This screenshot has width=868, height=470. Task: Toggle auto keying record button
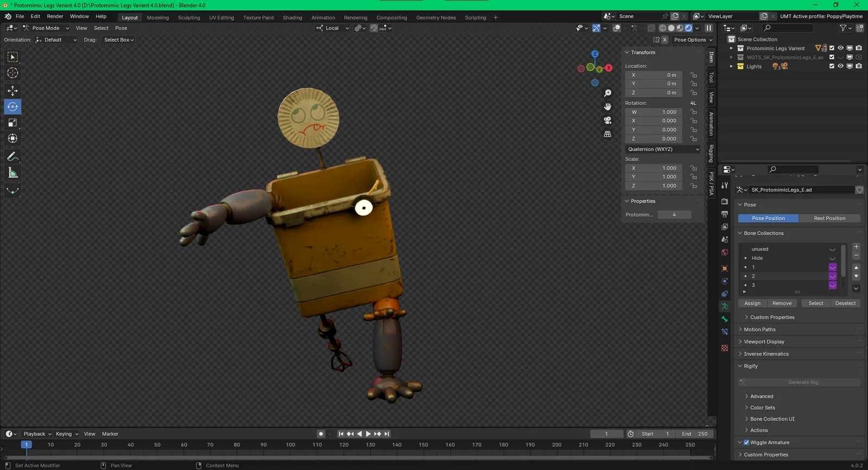pos(321,434)
